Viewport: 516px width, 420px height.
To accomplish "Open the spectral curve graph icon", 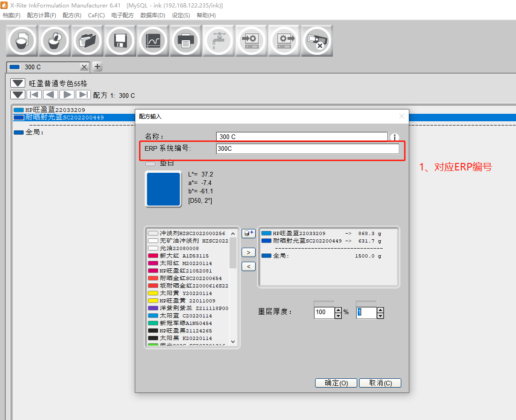I will pyautogui.click(x=153, y=41).
